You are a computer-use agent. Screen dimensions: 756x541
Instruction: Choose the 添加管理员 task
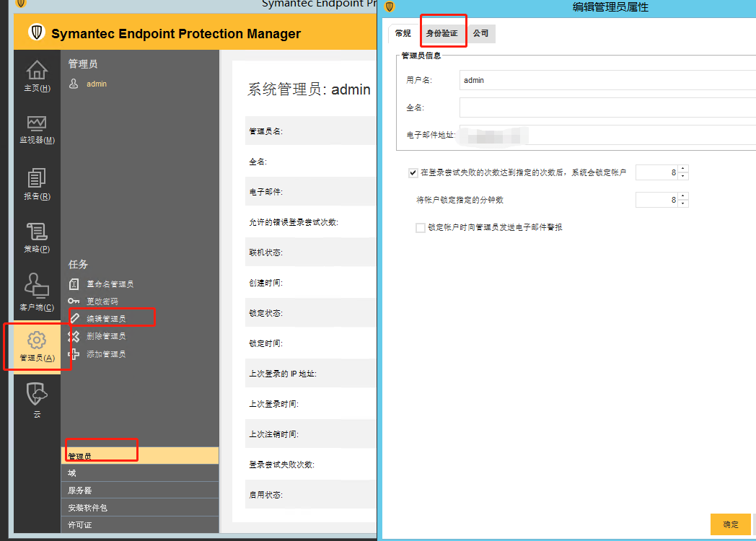[x=106, y=354]
